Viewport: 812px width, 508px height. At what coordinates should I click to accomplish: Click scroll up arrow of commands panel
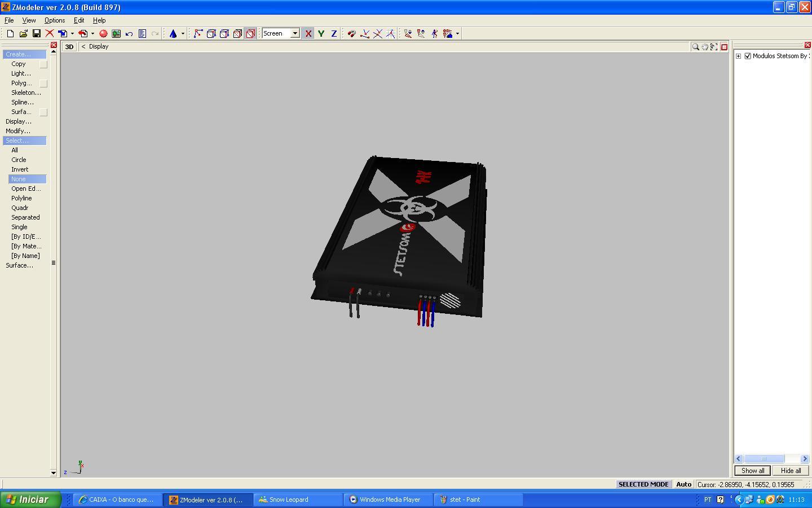54,51
